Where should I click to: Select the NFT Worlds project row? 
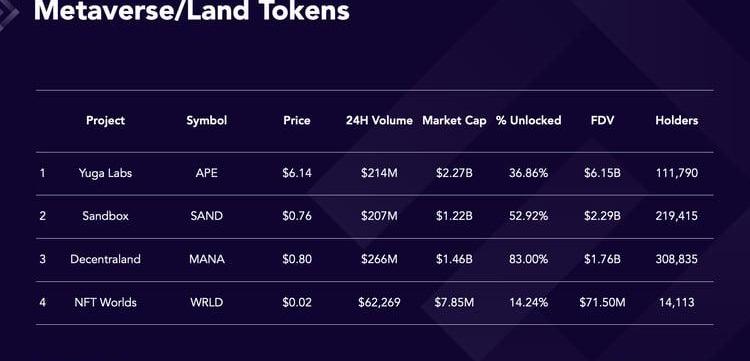coord(375,303)
